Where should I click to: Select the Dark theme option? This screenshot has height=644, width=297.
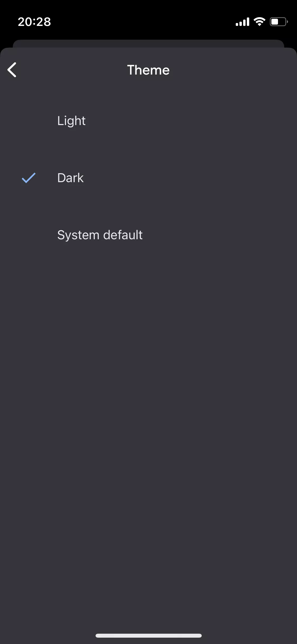coord(148,178)
